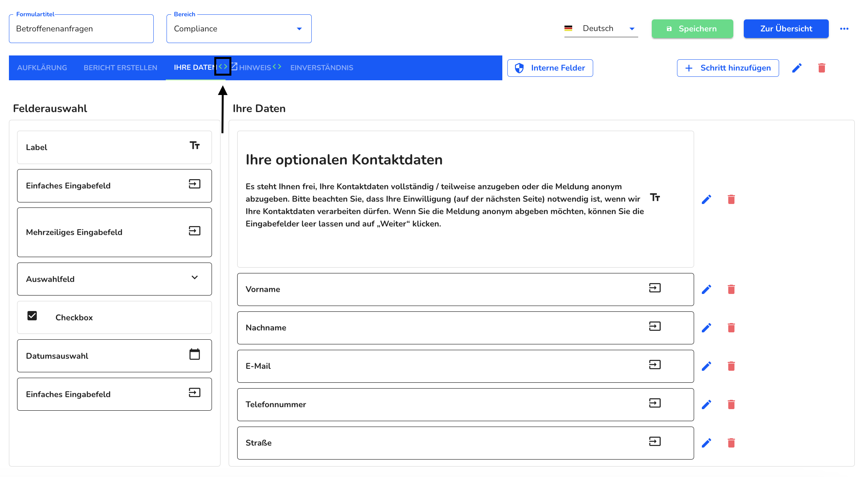Select the Mehrzeiliges Eingabefeld item
The width and height of the screenshot is (868, 477).
pos(115,232)
